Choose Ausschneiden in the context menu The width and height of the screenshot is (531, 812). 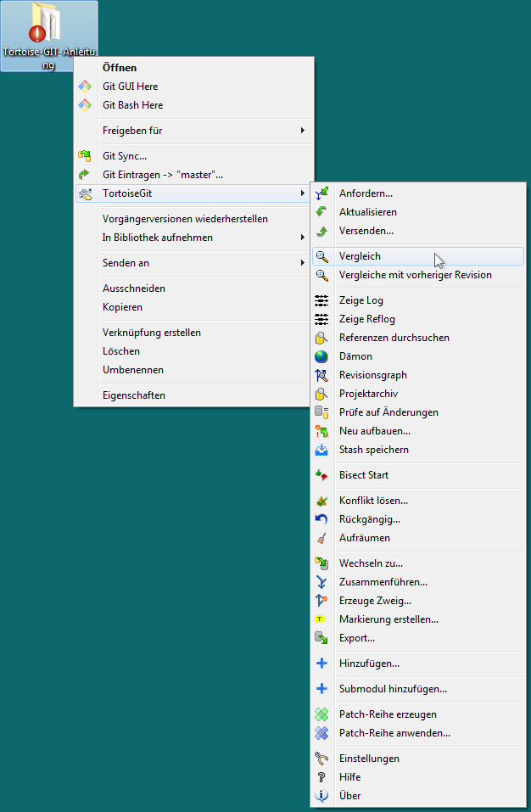[193, 288]
